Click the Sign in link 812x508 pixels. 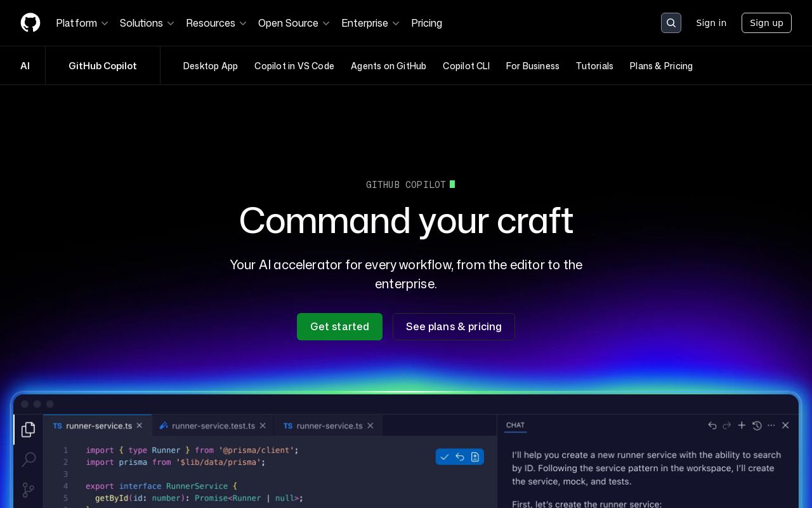coord(711,23)
